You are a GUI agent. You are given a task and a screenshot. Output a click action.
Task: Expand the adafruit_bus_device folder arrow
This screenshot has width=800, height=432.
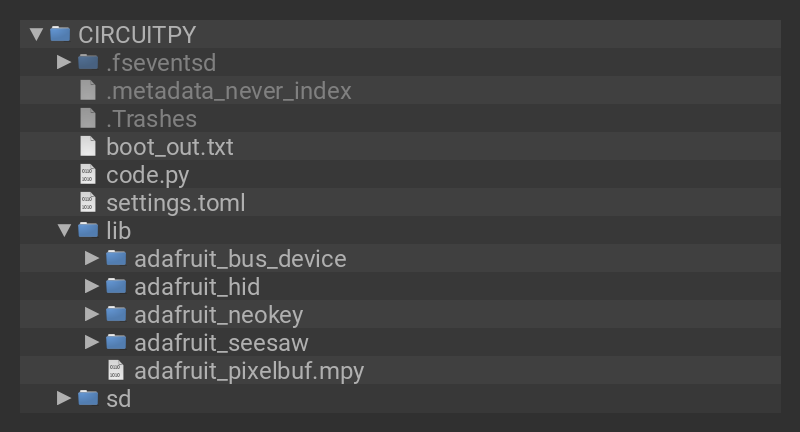coord(92,258)
